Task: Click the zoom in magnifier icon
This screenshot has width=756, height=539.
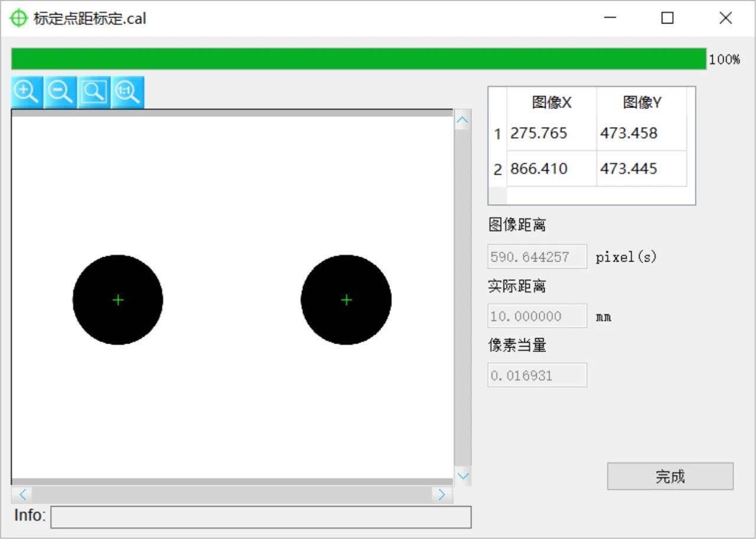Action: point(27,92)
